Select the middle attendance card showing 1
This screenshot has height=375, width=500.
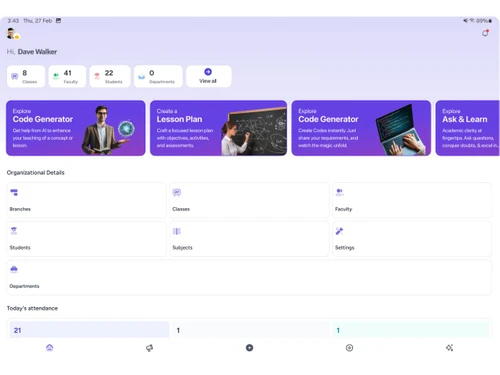(x=249, y=329)
